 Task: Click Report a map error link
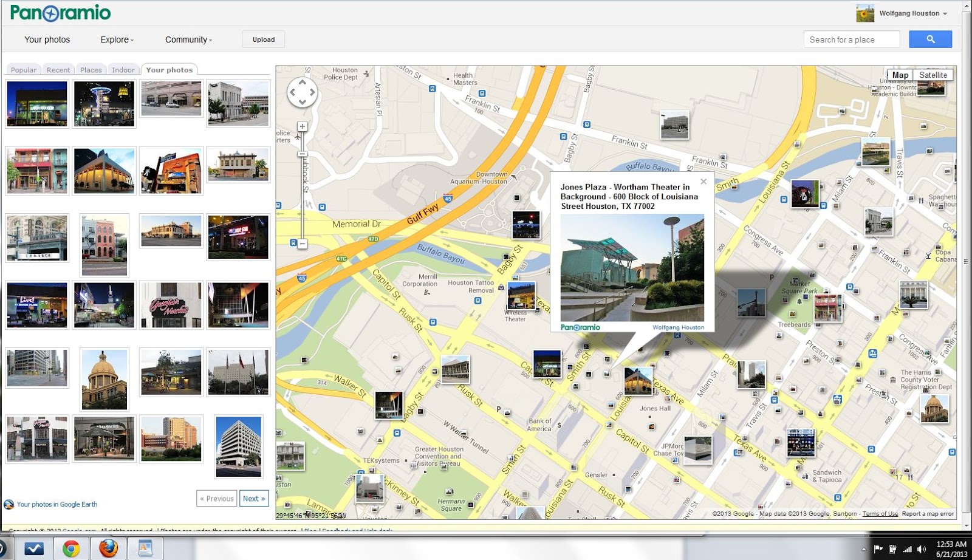tap(928, 514)
